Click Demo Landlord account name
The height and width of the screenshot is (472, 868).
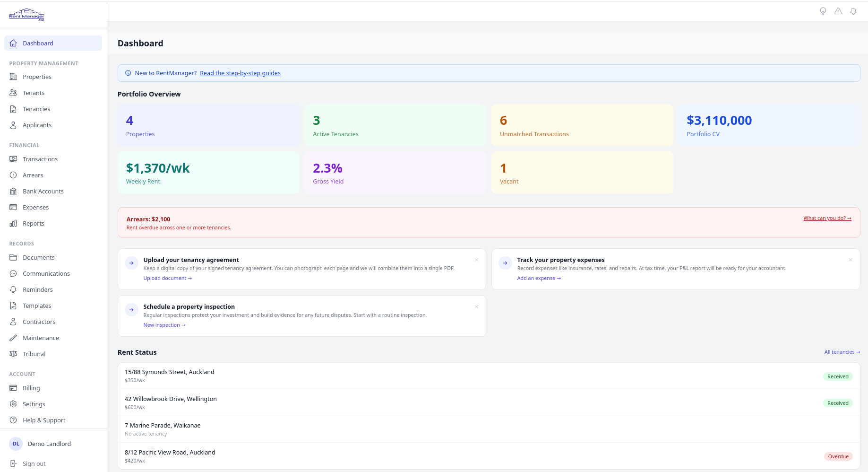point(49,444)
